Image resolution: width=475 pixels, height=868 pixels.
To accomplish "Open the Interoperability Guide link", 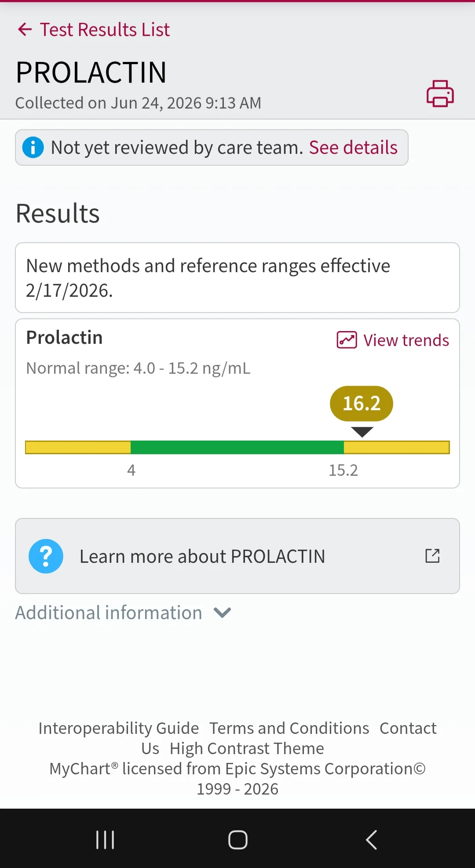I will (118, 728).
